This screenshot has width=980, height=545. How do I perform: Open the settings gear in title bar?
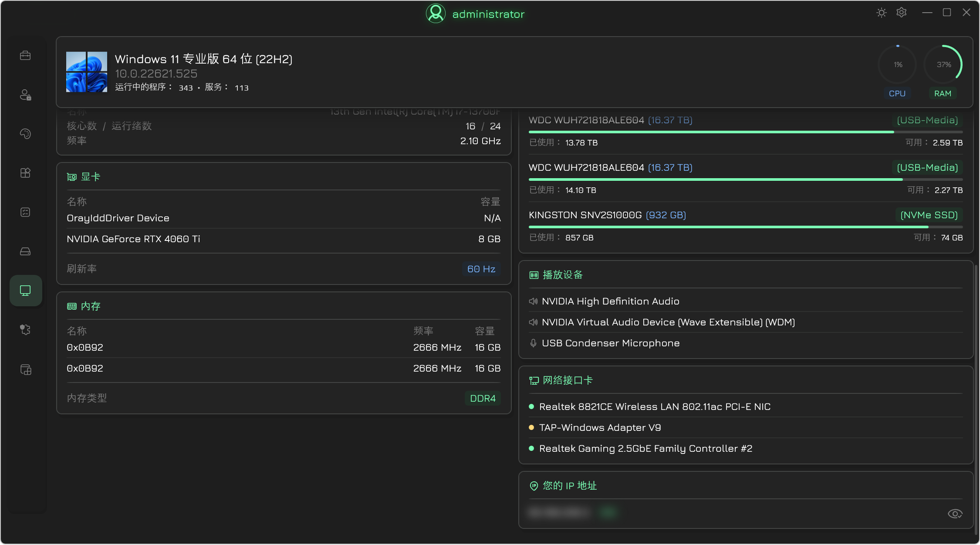pos(902,13)
